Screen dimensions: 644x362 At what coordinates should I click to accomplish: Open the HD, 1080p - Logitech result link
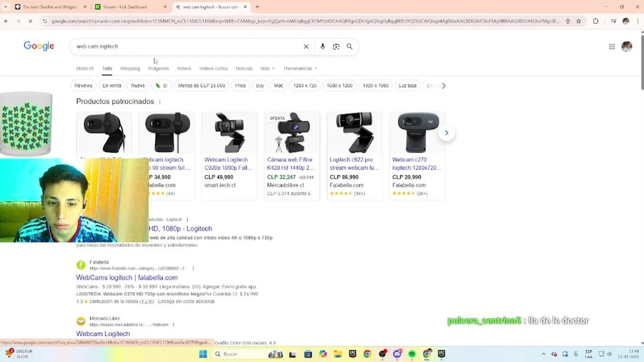(x=180, y=229)
